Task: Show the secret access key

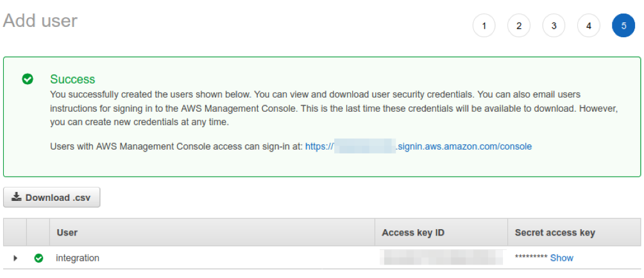Action: point(561,258)
